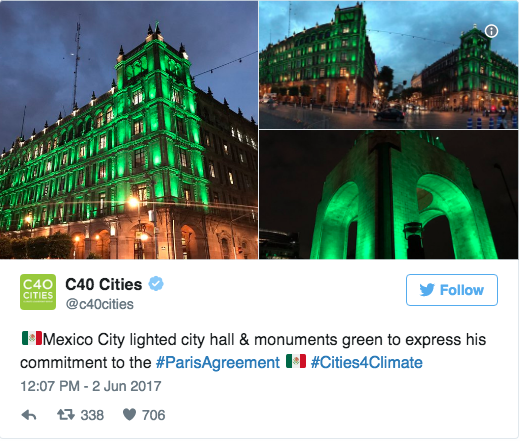Click the retweet icon
This screenshot has width=520, height=441.
tap(66, 415)
